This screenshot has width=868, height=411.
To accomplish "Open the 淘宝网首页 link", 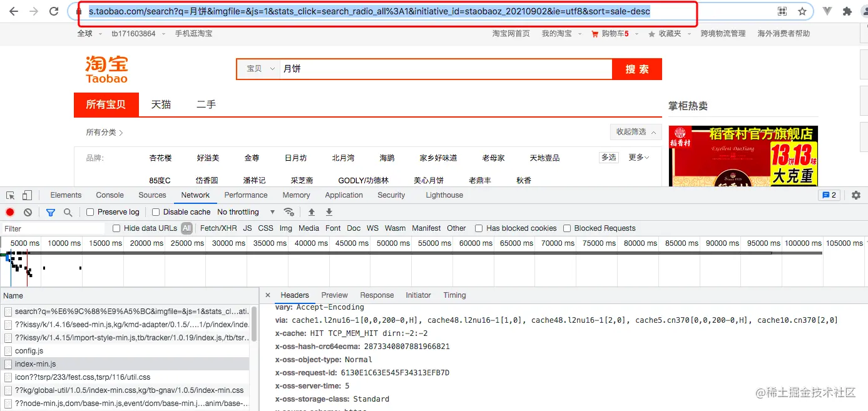I will pos(511,34).
